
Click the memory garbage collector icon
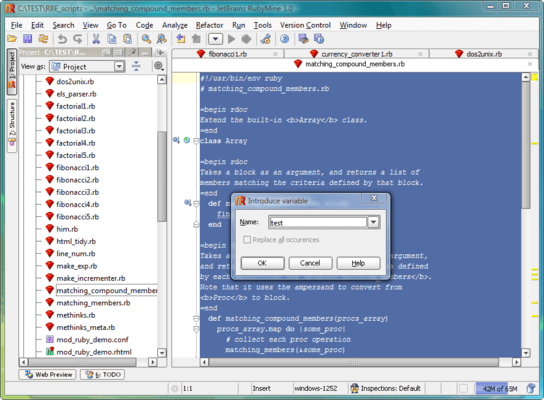(x=531, y=388)
